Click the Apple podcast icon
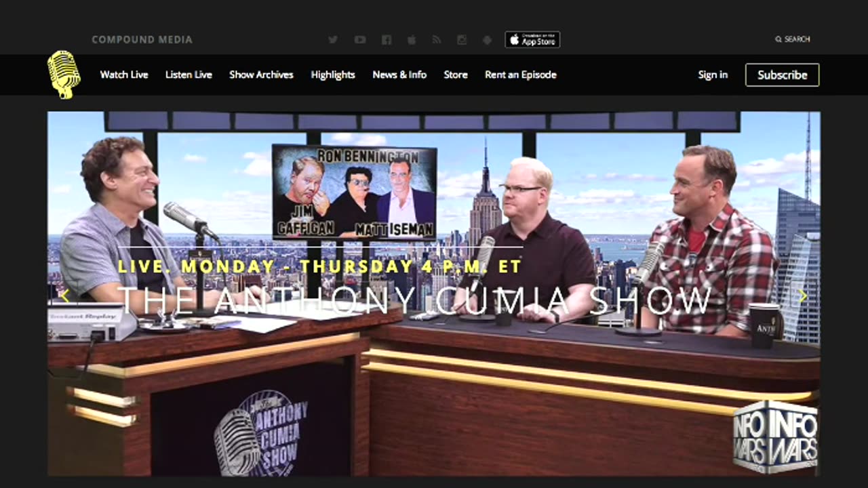 412,40
